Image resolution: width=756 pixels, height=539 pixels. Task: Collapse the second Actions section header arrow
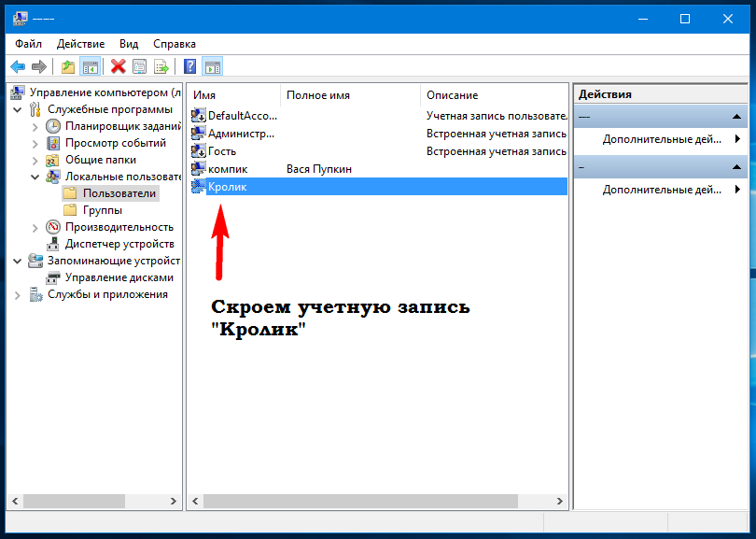point(736,167)
